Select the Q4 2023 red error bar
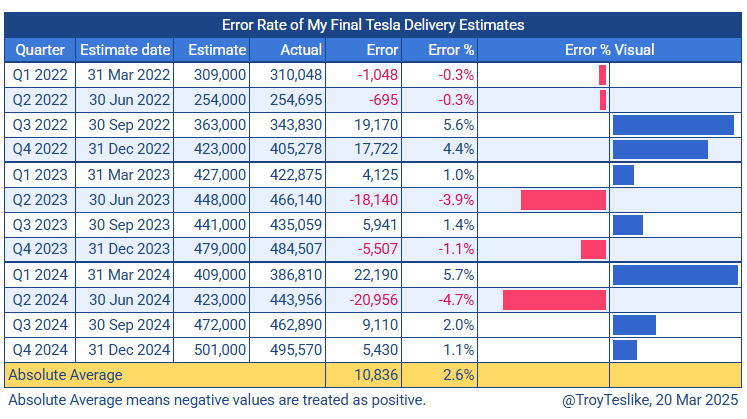 [x=593, y=250]
